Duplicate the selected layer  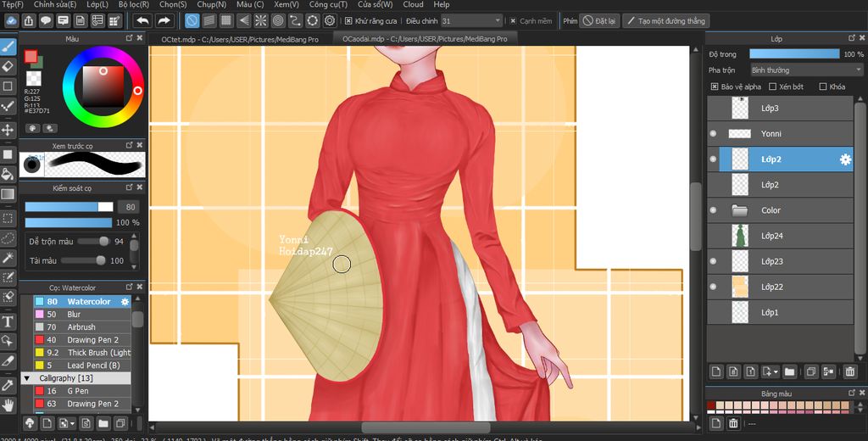point(811,371)
